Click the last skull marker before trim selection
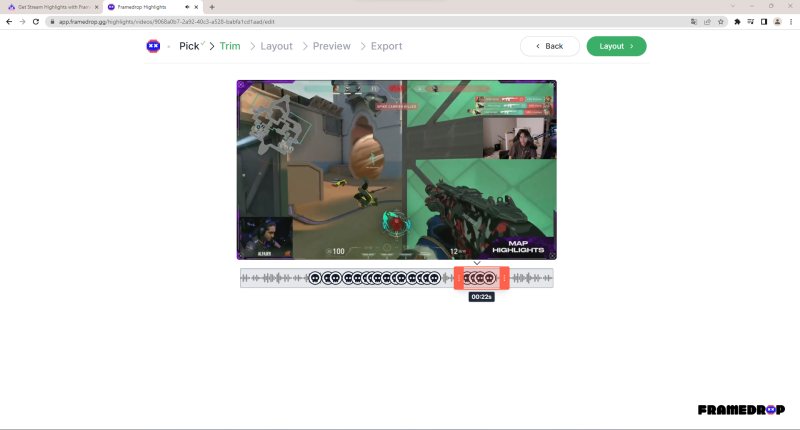Image resolution: width=800 pixels, height=430 pixels. coord(434,278)
